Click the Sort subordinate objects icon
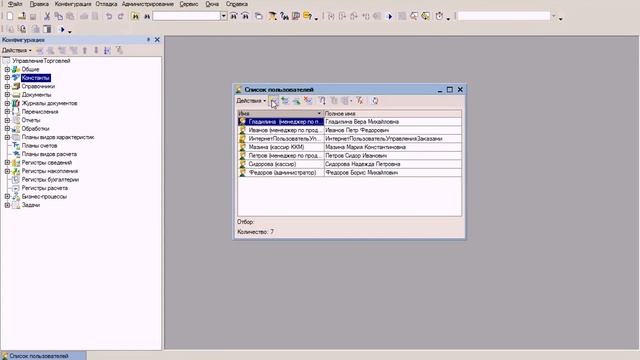 pos(107,51)
